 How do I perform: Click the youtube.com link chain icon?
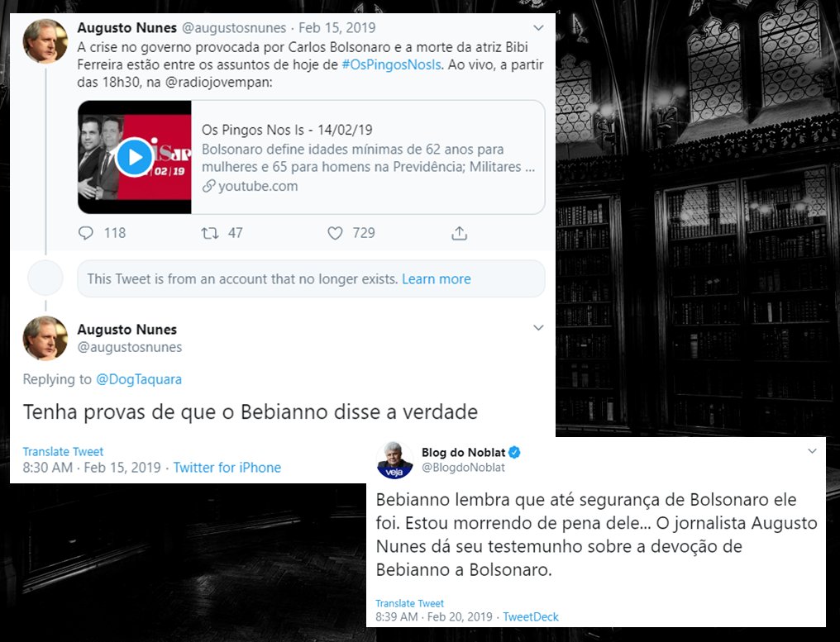click(x=208, y=187)
